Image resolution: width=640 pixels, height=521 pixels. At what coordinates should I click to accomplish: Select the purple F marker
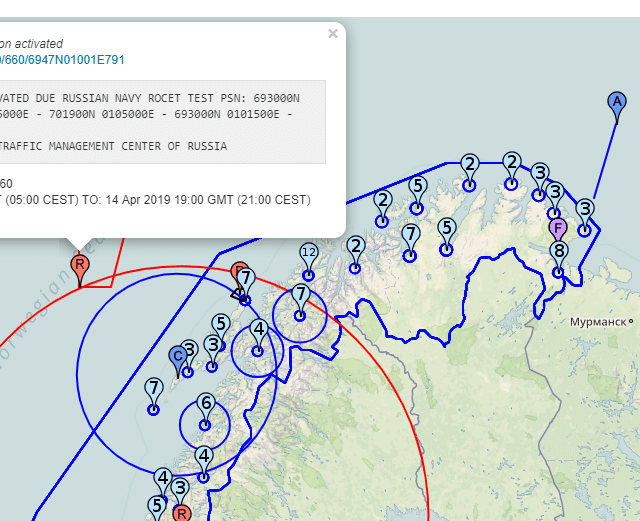click(558, 229)
